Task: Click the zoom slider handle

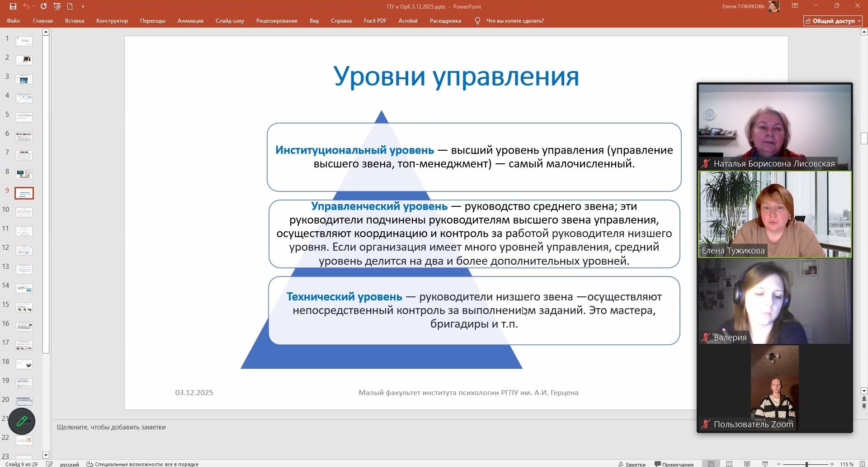Action: 807,464
